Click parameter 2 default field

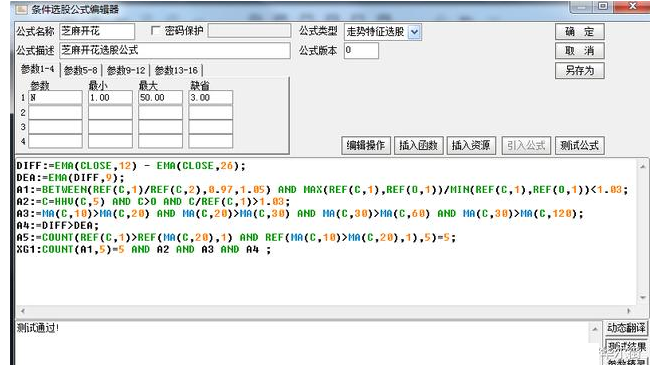point(210,113)
